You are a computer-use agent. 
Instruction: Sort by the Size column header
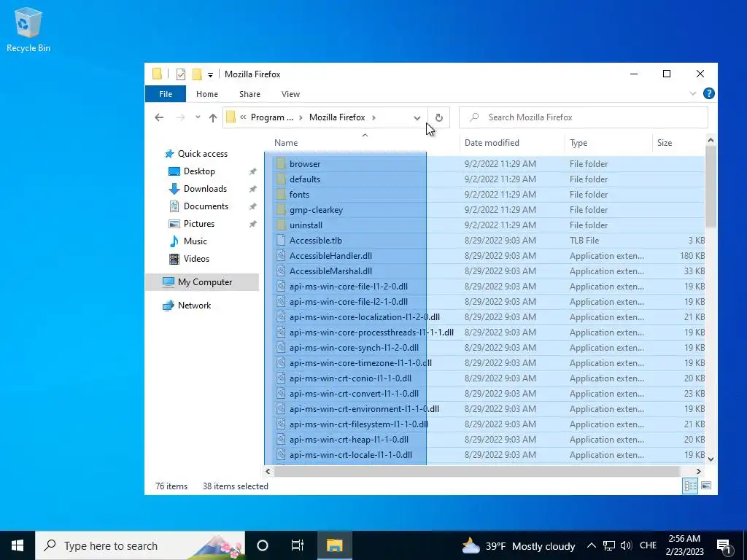click(665, 143)
